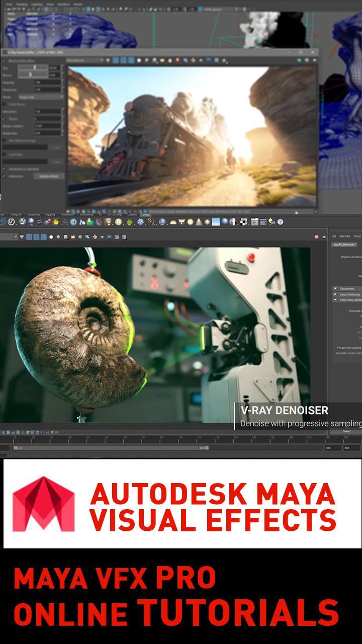Enable the Load Filter checkbox
362x644 pixels.
click(4, 154)
